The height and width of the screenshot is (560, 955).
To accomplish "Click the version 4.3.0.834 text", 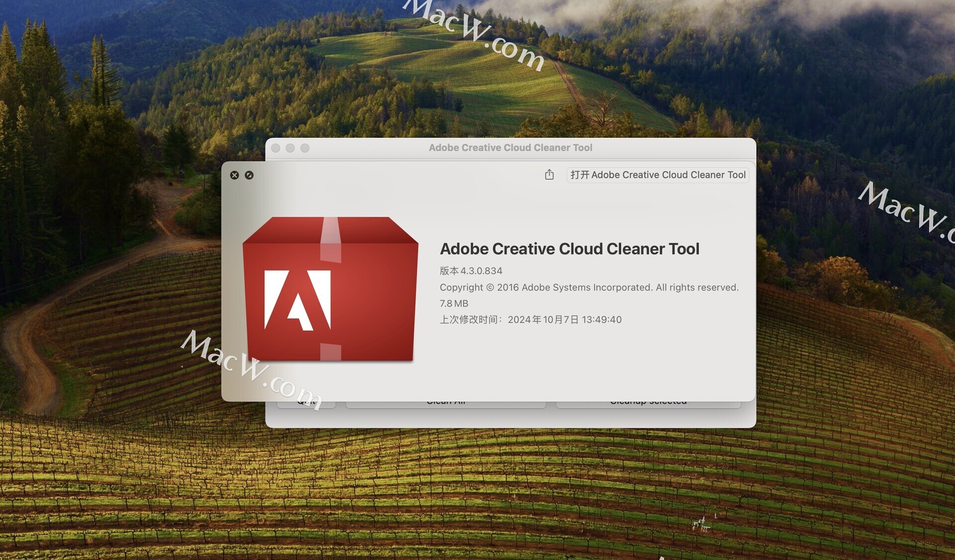I will pos(471,271).
